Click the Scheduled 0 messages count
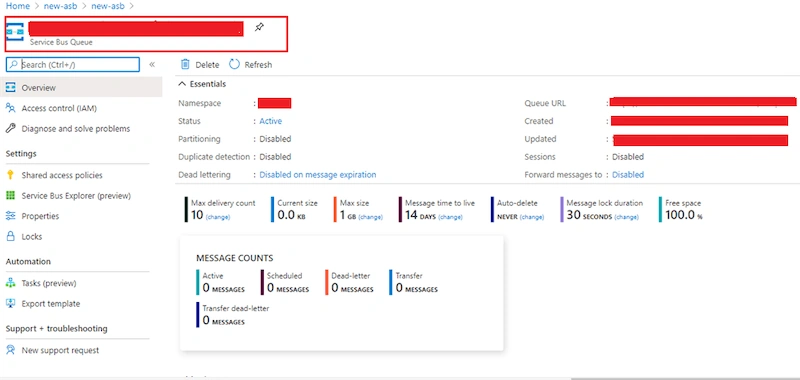This screenshot has height=380, width=800. [x=288, y=288]
